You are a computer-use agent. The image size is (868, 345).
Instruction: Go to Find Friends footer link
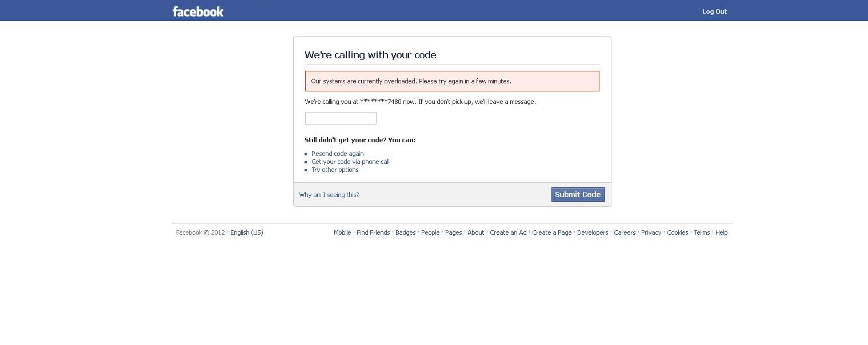tap(373, 232)
